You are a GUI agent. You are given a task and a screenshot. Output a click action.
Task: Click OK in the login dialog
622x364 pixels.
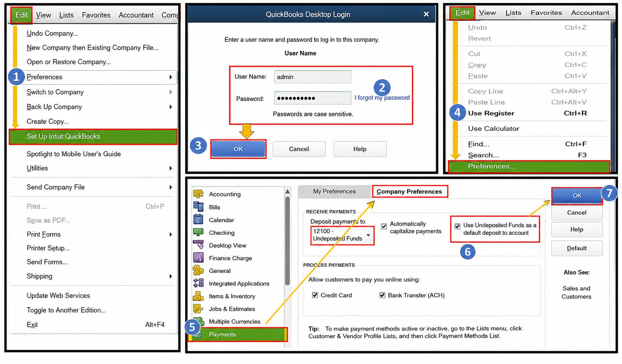[238, 149]
